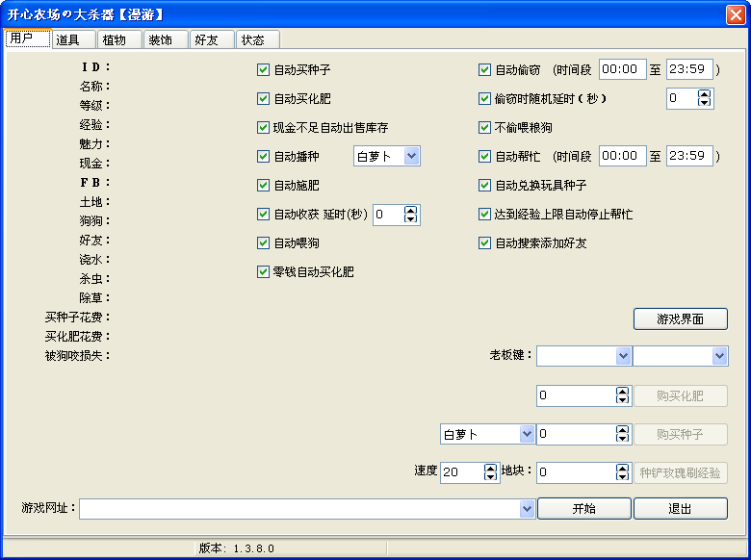Viewport: 751px width, 560px height.
Task: Increase the 购买种子 quantity spinner
Action: [622, 430]
